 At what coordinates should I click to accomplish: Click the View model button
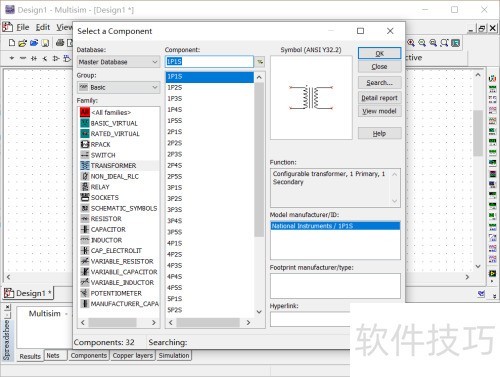[379, 111]
